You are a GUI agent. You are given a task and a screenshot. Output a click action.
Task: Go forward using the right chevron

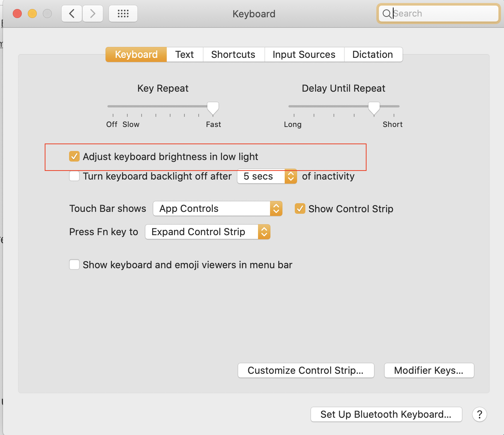click(93, 14)
